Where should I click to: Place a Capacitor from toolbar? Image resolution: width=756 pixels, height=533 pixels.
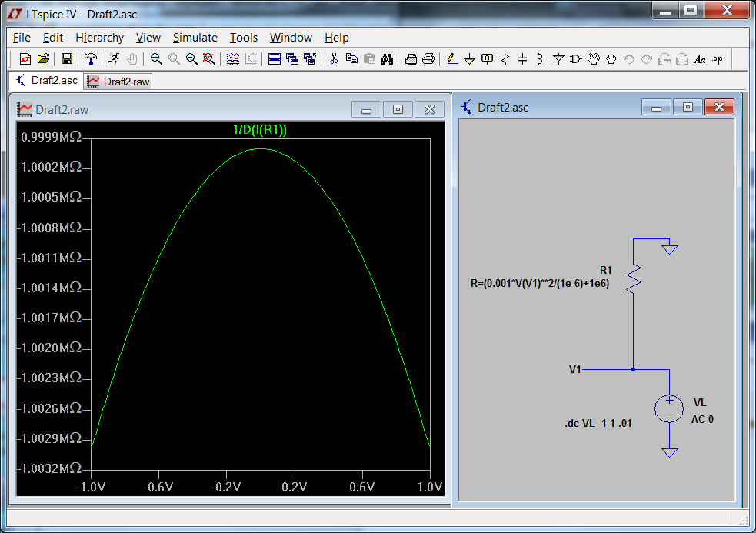point(523,59)
